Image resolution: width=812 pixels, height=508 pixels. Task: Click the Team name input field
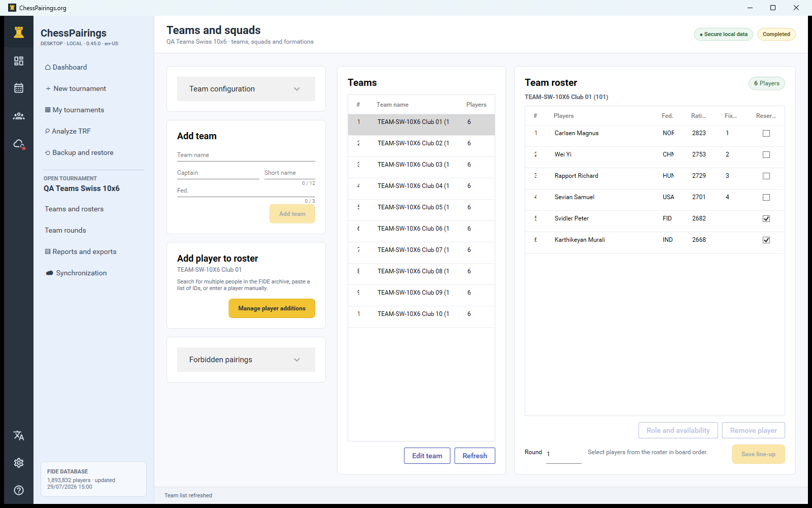click(246, 155)
